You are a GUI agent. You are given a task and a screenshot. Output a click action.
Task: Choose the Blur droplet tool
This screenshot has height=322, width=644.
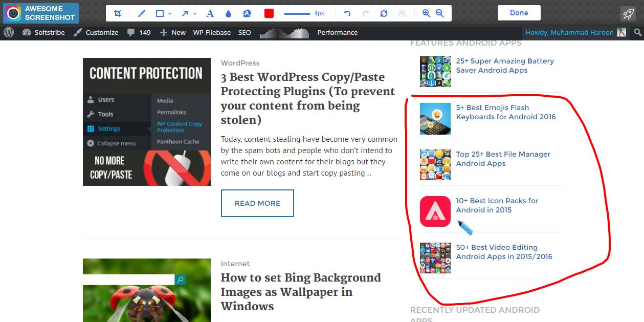click(x=228, y=13)
